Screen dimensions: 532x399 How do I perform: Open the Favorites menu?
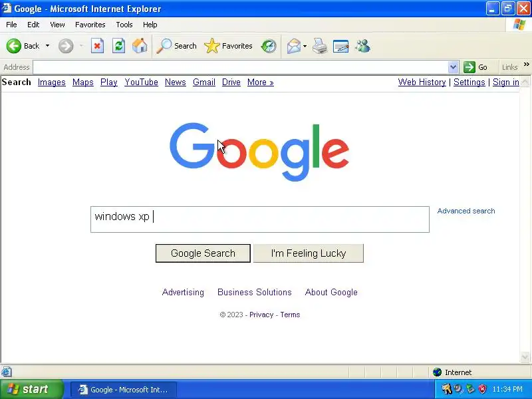pos(90,25)
